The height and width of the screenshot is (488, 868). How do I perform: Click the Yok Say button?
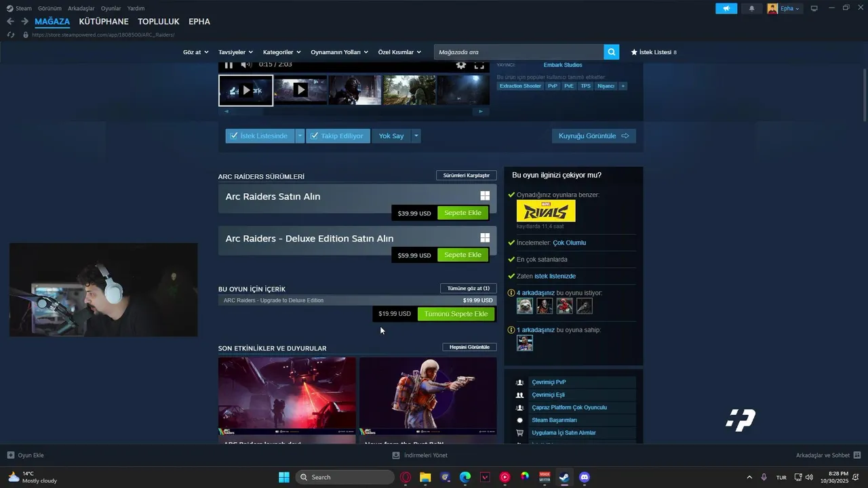391,136
